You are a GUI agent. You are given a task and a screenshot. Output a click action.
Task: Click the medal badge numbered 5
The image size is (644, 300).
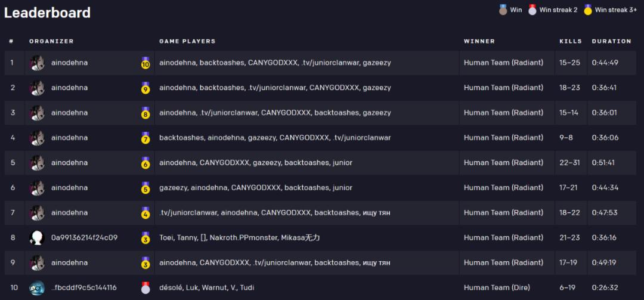[x=145, y=188]
